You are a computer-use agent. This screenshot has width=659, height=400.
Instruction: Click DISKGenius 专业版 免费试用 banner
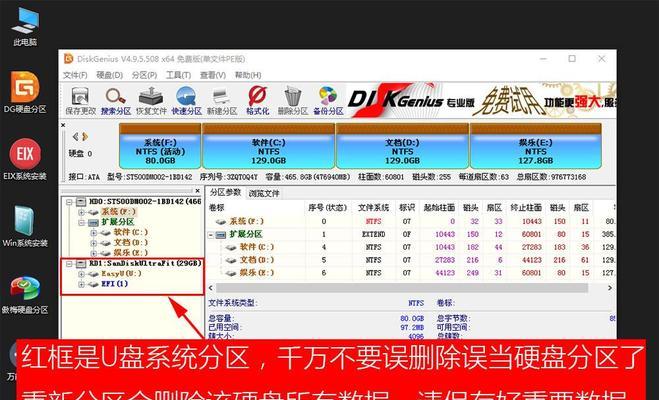click(481, 100)
